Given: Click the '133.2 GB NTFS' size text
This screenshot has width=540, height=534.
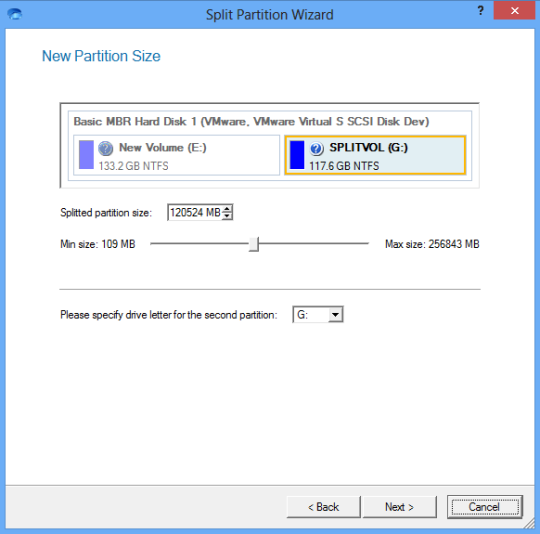Looking at the screenshot, I should 134,166.
